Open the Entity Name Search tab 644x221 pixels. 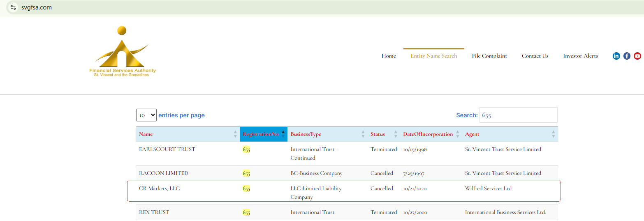tap(433, 56)
